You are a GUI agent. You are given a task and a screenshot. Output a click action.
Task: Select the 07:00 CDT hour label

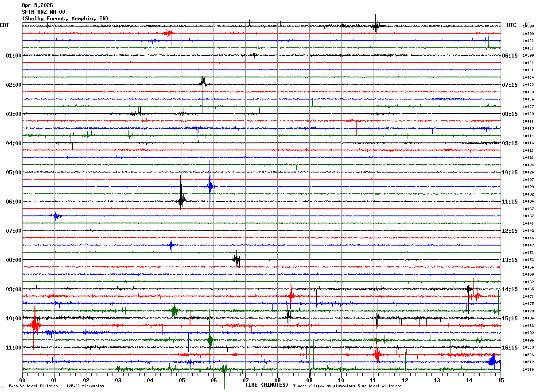[x=14, y=231]
